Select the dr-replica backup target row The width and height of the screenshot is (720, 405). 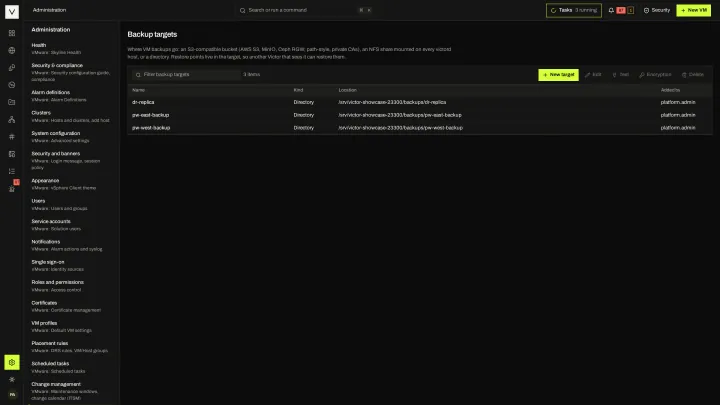420,102
